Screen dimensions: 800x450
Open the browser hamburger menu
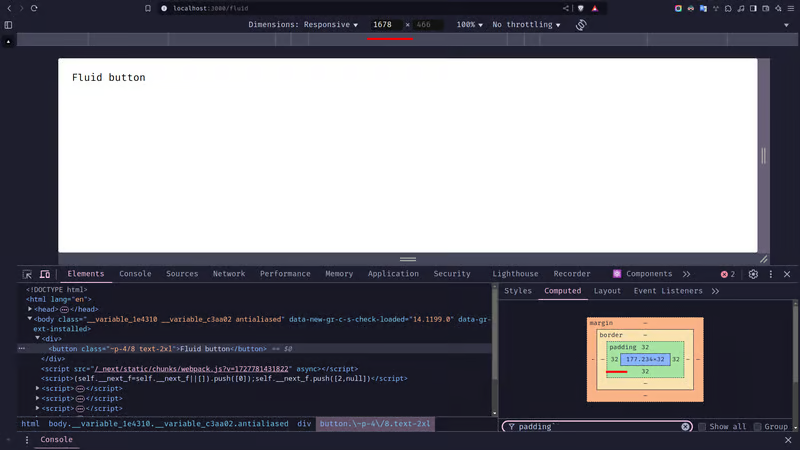[x=791, y=8]
